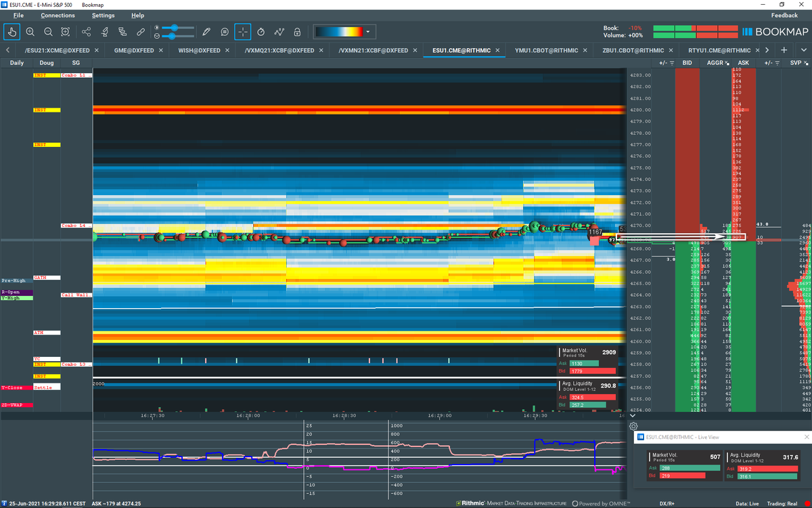Click the zoom out magnifier icon
Screen dimensions: 812x508
(48, 32)
